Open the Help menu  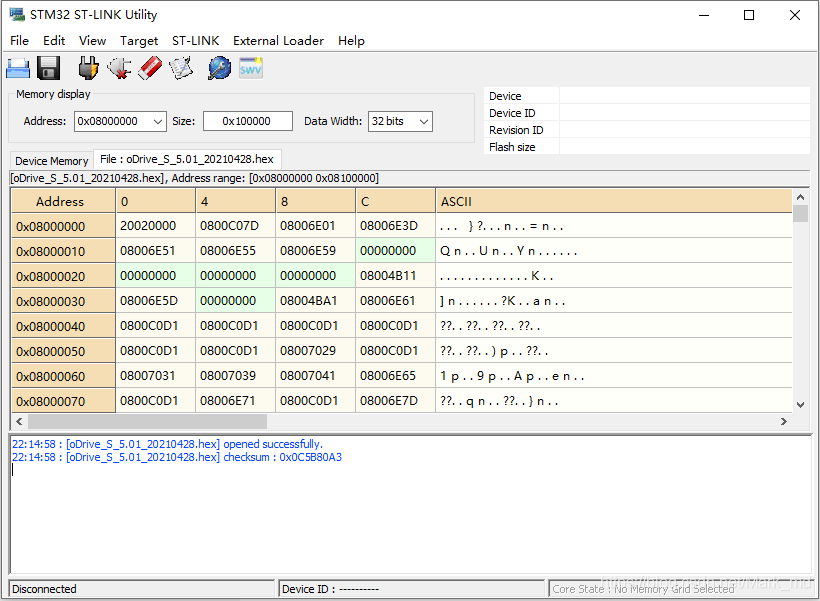point(351,41)
